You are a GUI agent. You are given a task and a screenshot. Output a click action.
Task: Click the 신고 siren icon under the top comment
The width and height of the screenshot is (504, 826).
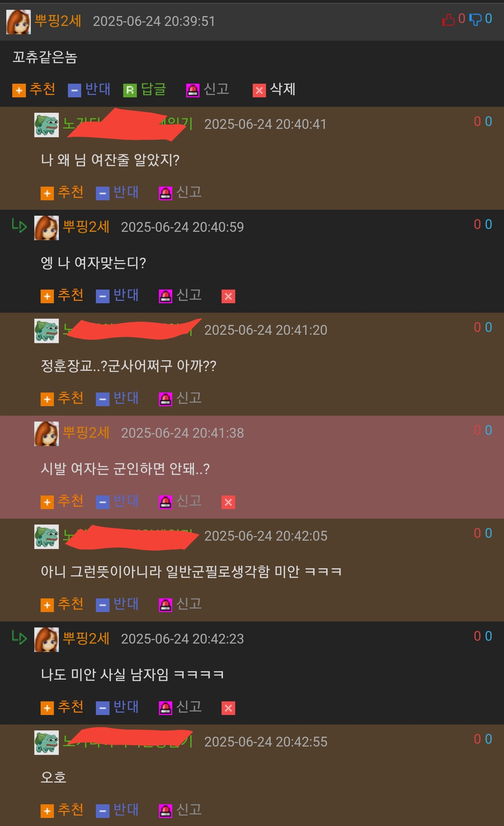coord(192,90)
